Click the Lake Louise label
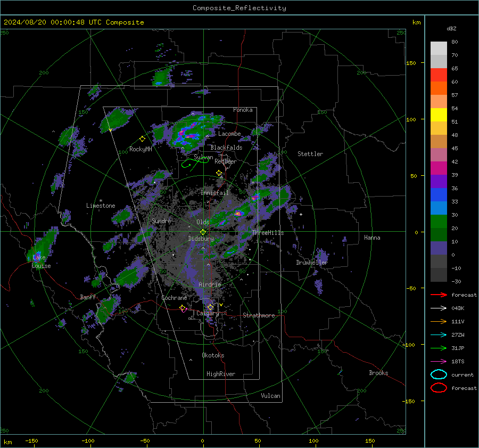Screen dimensions: 479x448 tap(41, 262)
